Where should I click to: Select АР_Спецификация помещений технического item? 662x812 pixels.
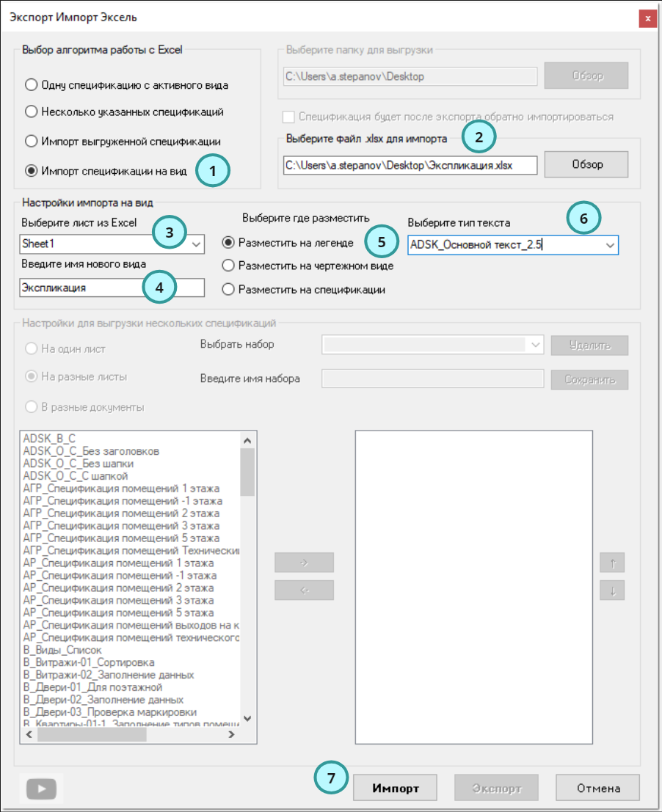[x=131, y=637]
